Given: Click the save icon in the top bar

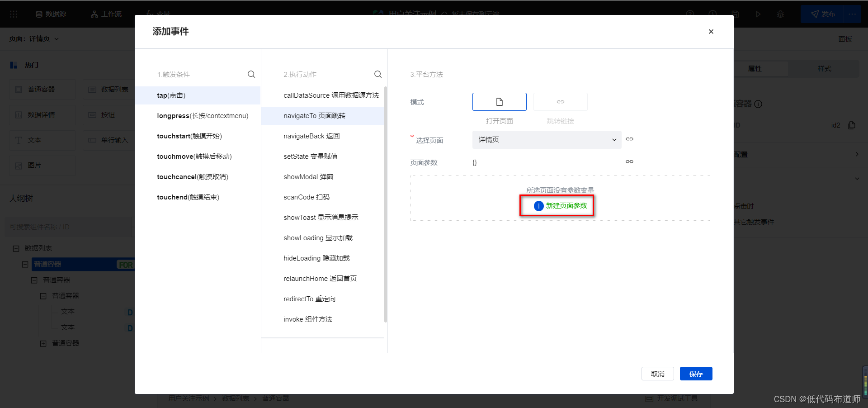Looking at the screenshot, I should click(736, 14).
